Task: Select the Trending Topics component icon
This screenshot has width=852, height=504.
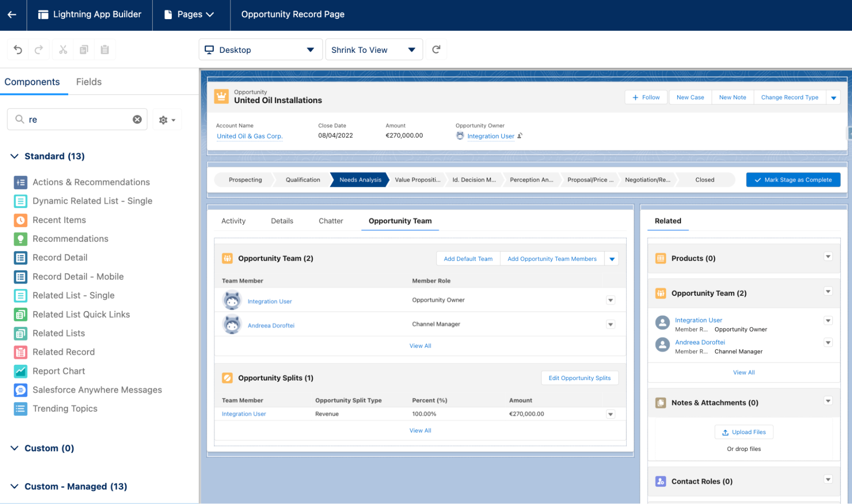Action: pos(20,409)
